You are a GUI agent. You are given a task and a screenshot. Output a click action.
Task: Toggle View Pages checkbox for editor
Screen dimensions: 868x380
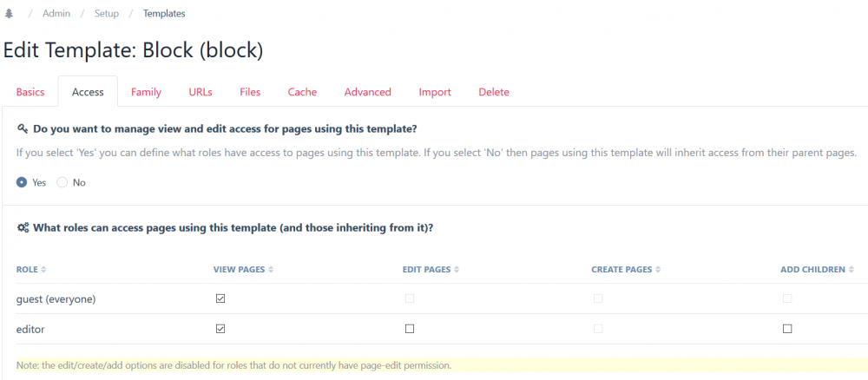pyautogui.click(x=220, y=329)
